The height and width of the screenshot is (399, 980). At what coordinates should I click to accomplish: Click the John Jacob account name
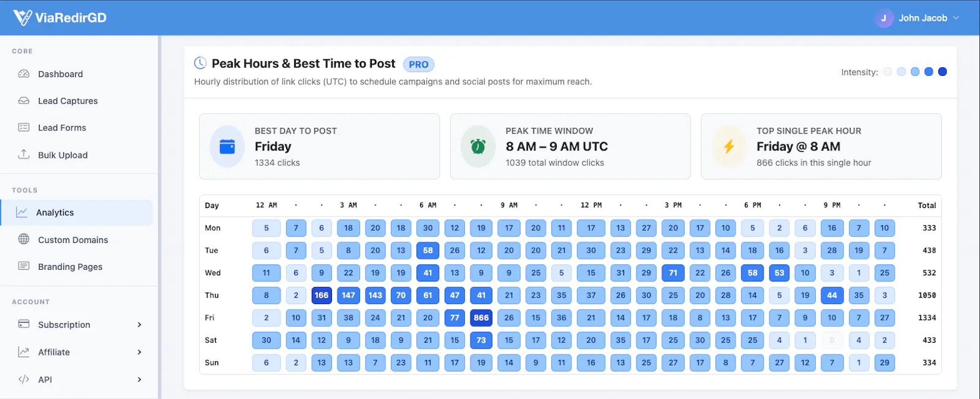922,18
